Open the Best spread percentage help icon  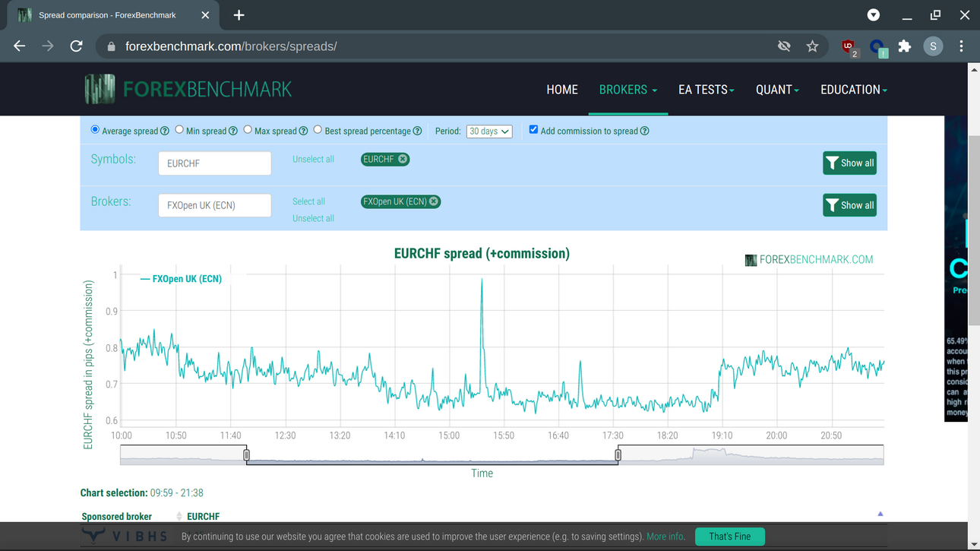pos(417,131)
